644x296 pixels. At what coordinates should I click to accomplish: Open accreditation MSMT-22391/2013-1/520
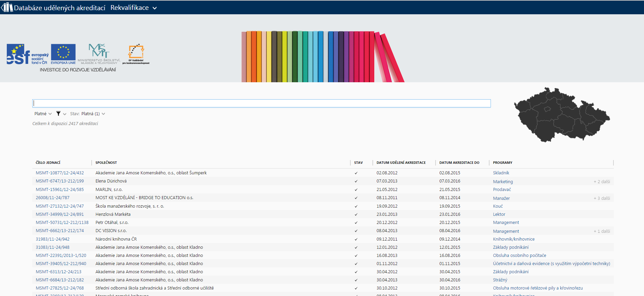pyautogui.click(x=61, y=256)
